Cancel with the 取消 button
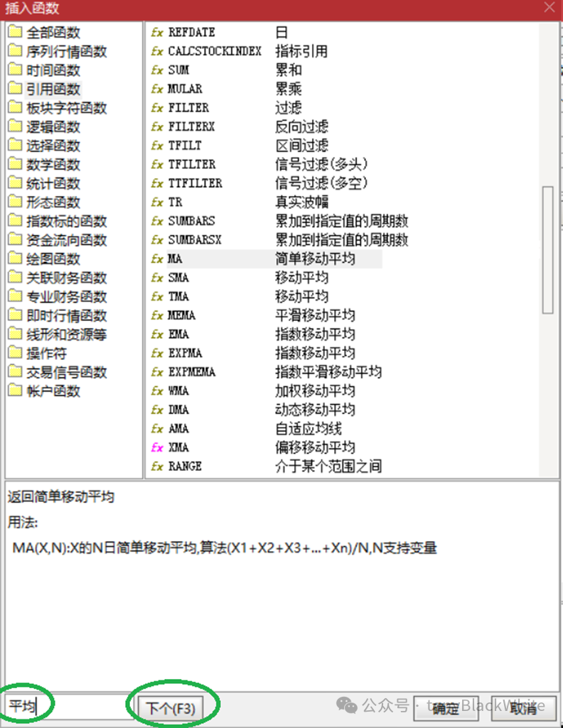 524,709
